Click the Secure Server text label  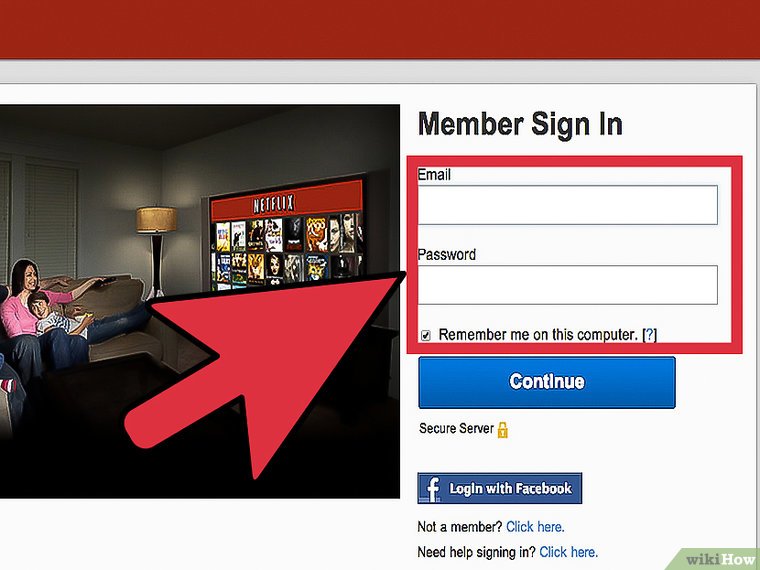pyautogui.click(x=456, y=428)
